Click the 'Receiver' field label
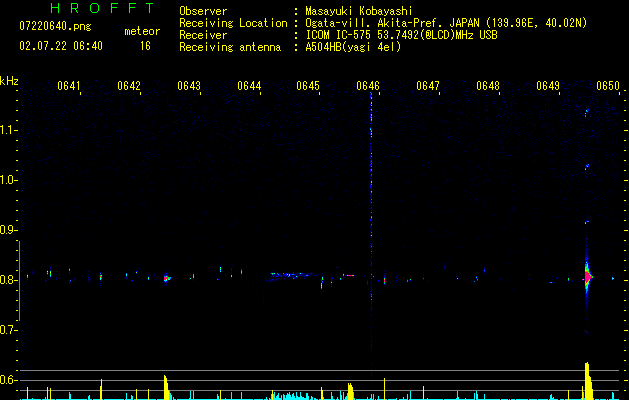The width and height of the screenshot is (629, 400). [x=203, y=35]
